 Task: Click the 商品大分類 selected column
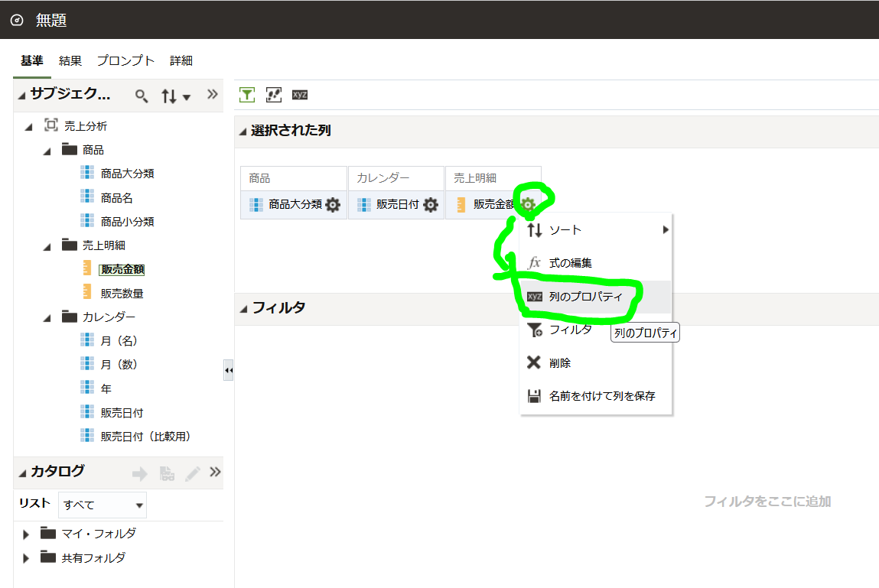click(x=295, y=205)
